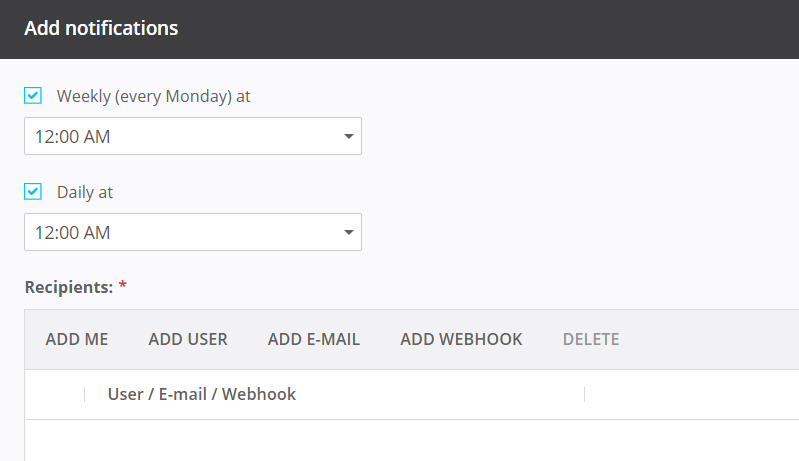Image resolution: width=799 pixels, height=461 pixels.
Task: Click the empty recipients list body
Action: (400, 440)
